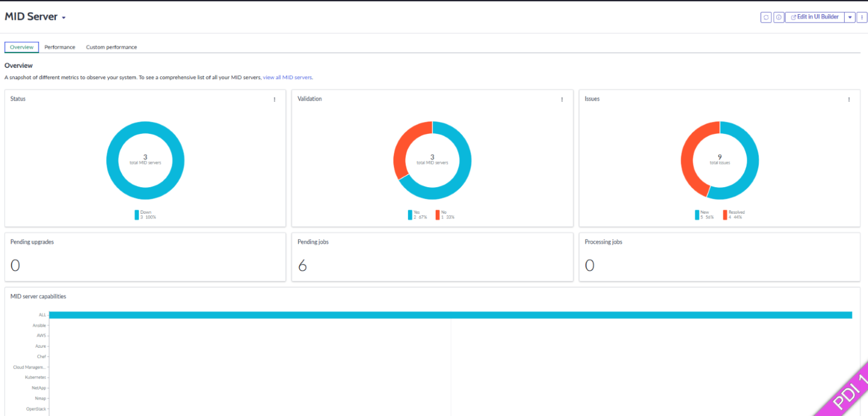This screenshot has height=416, width=868.
Task: Expand the Edit in UI Builder split dropdown
Action: point(849,17)
